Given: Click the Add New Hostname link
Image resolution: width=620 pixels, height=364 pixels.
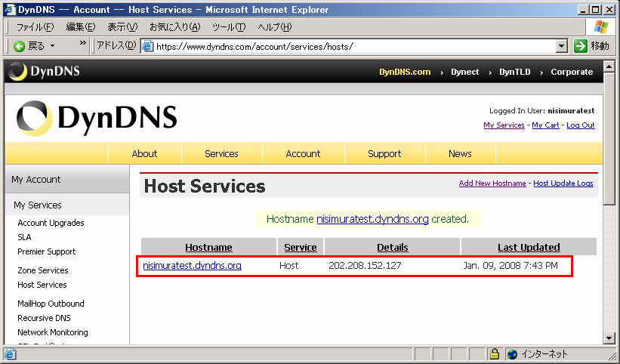Looking at the screenshot, I should coord(492,183).
